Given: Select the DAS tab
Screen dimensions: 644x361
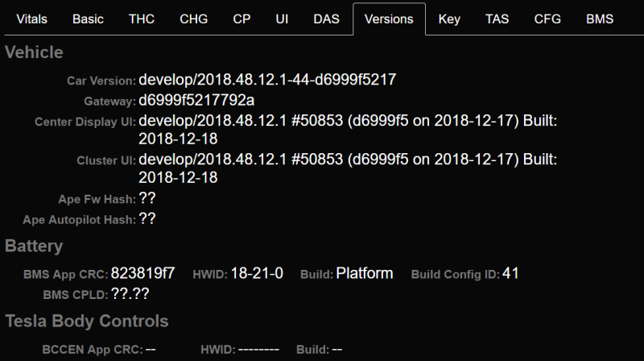Looking at the screenshot, I should (326, 19).
